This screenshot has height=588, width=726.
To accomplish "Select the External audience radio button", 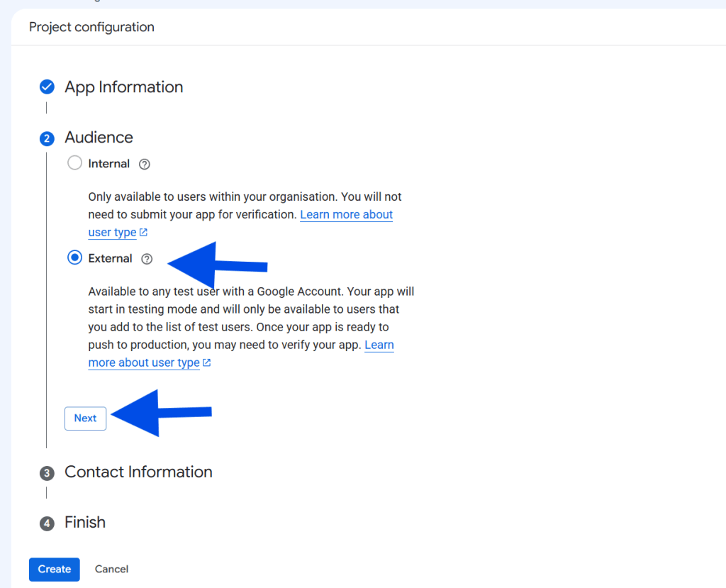I will [74, 257].
